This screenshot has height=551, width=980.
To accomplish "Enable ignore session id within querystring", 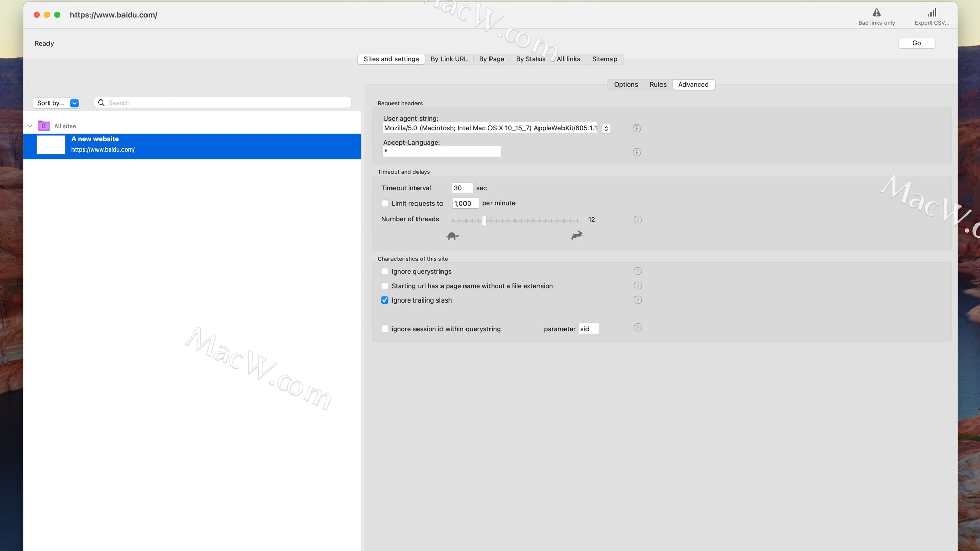I will (385, 329).
